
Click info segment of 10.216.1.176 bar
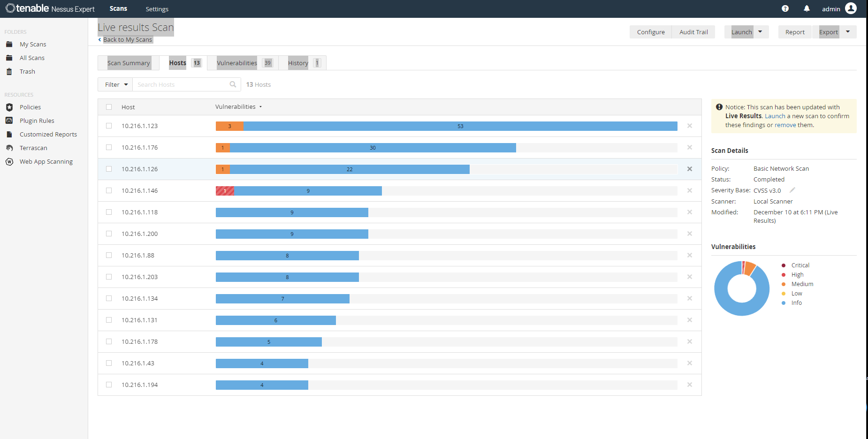click(x=373, y=148)
